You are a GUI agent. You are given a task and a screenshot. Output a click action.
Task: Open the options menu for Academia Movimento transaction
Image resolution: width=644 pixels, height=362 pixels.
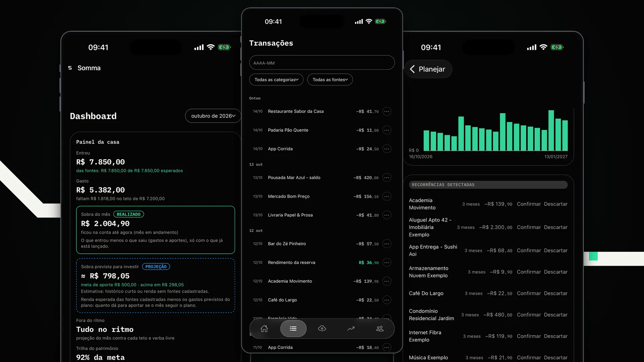tap(387, 281)
